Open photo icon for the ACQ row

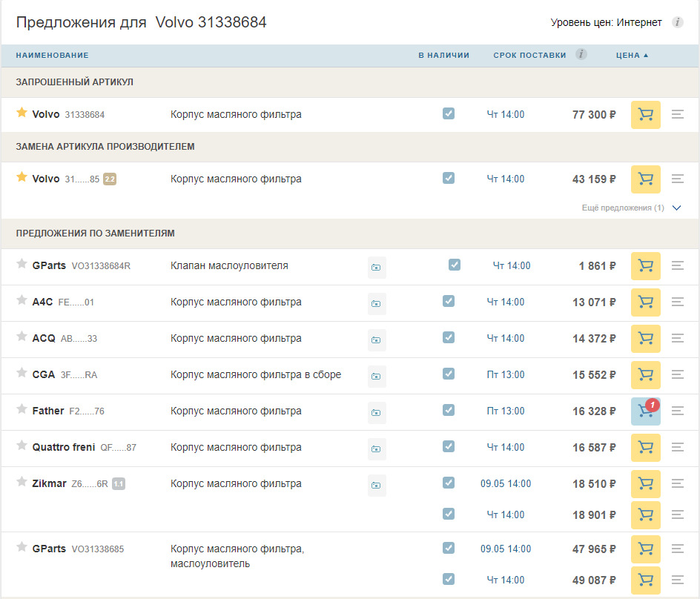pos(377,340)
